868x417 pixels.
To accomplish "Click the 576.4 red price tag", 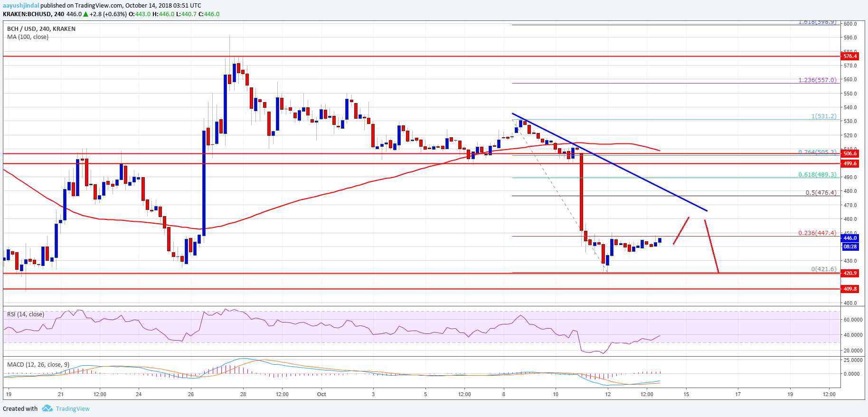I will [849, 56].
